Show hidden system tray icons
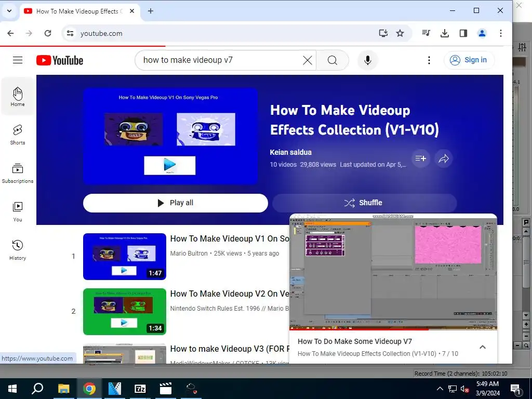 440,389
